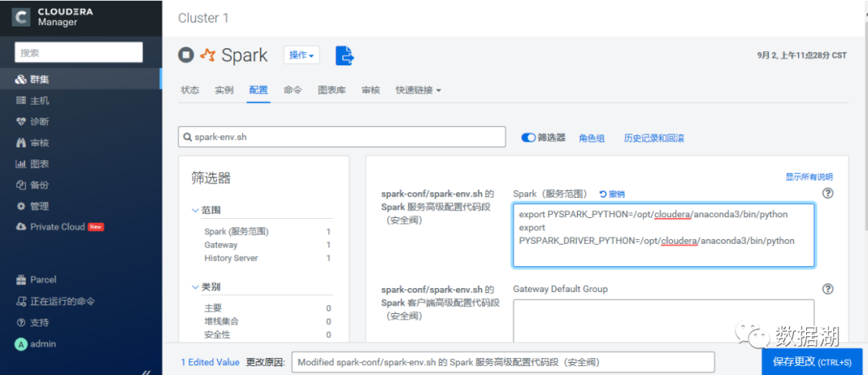Click 撤销 undo for Spark service scope
The width and height of the screenshot is (868, 375).
click(612, 195)
